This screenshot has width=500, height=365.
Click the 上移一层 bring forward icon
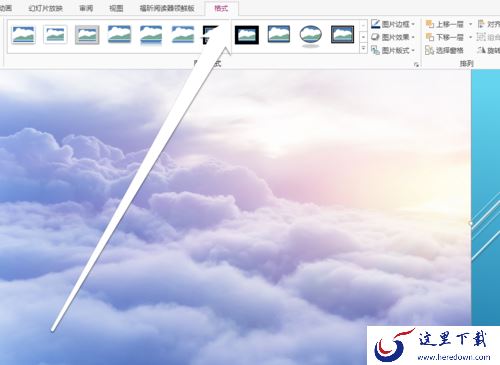pyautogui.click(x=430, y=24)
